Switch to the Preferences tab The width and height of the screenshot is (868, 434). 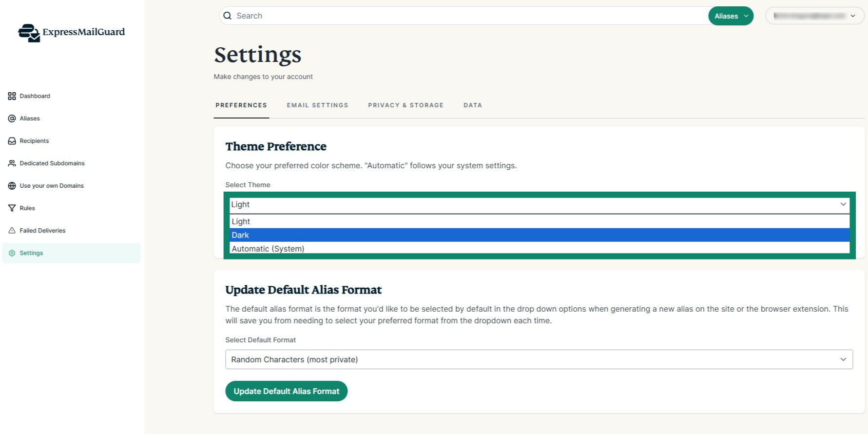click(241, 105)
